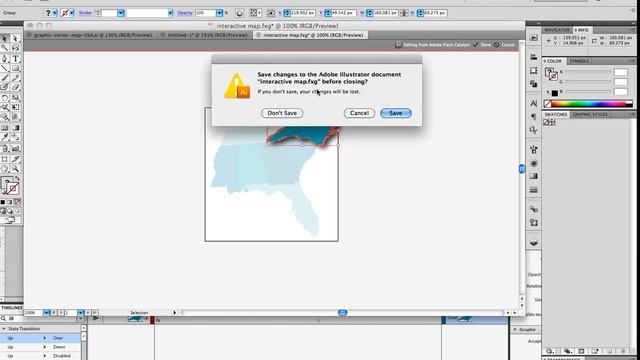
Task: Click the Stroke link label
Action: 85,13
